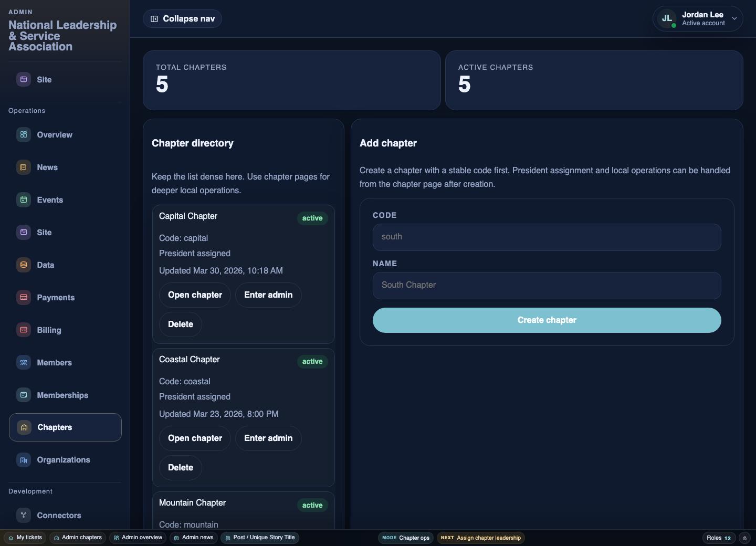756x546 pixels.
Task: Click the Organizations building icon
Action: [24, 460]
